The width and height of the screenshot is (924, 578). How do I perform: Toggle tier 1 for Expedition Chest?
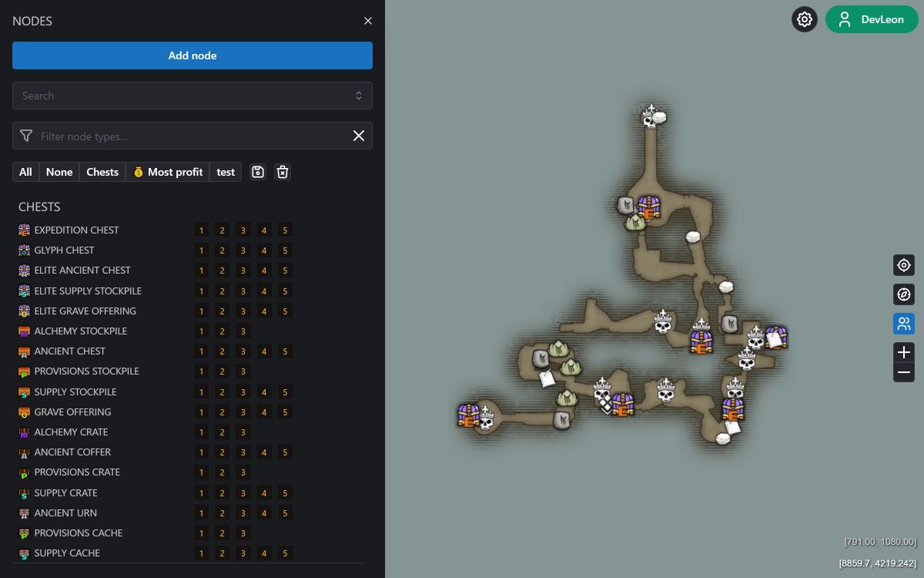pyautogui.click(x=201, y=230)
